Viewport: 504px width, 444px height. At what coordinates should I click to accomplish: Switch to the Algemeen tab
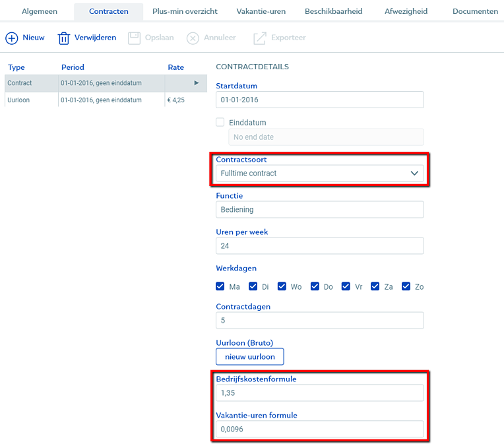[x=40, y=12]
